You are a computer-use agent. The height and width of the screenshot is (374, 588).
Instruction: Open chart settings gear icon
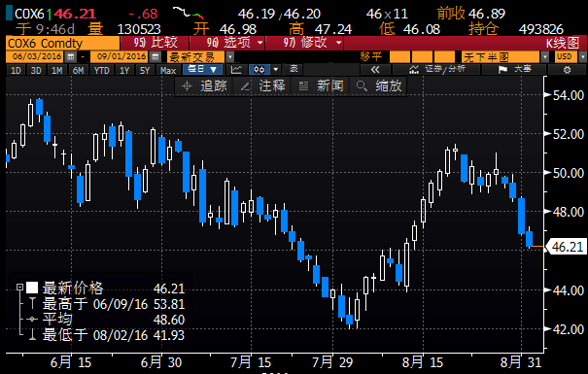[567, 70]
